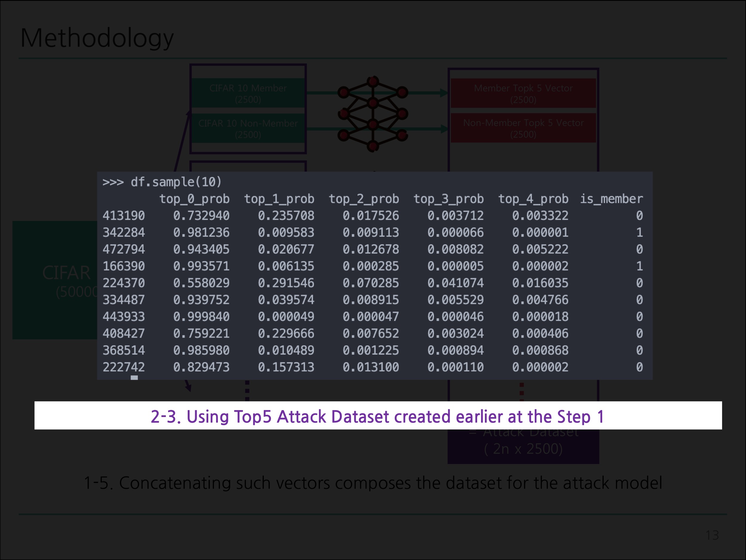Select row index 222742
746x560 pixels.
(124, 367)
